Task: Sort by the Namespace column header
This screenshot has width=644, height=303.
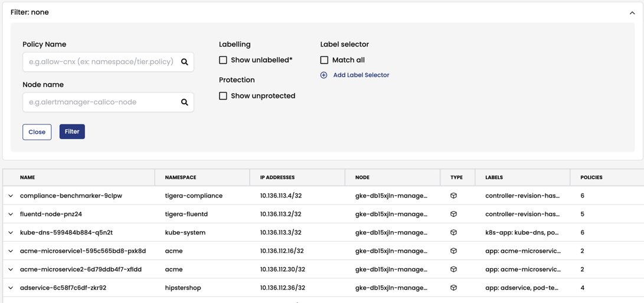Action: tap(181, 177)
